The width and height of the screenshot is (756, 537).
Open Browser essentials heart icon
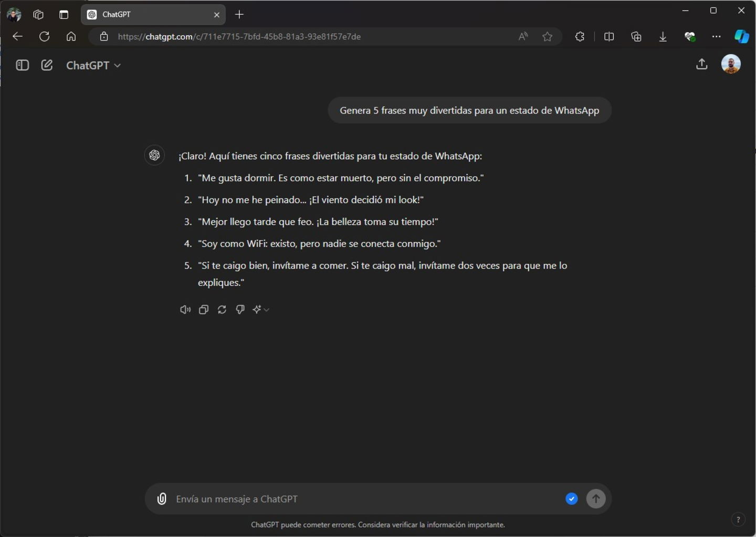(x=690, y=36)
